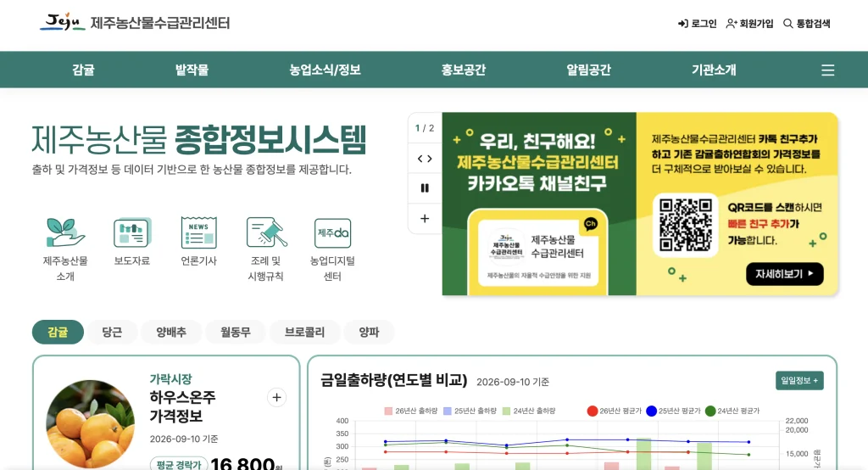Click the 제주농산물수급관리센터 header title
The height and width of the screenshot is (470, 868).
[160, 23]
